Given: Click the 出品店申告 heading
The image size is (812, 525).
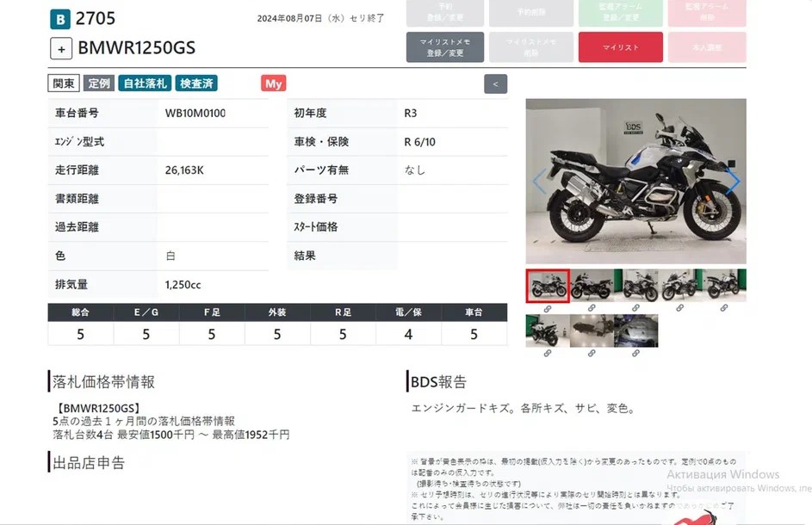Looking at the screenshot, I should tap(89, 463).
